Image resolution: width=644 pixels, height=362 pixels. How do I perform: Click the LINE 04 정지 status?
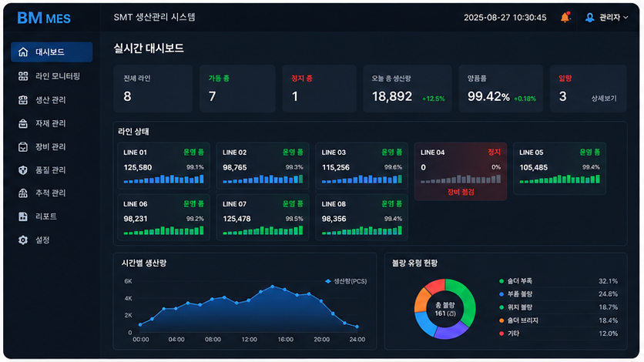coord(494,153)
